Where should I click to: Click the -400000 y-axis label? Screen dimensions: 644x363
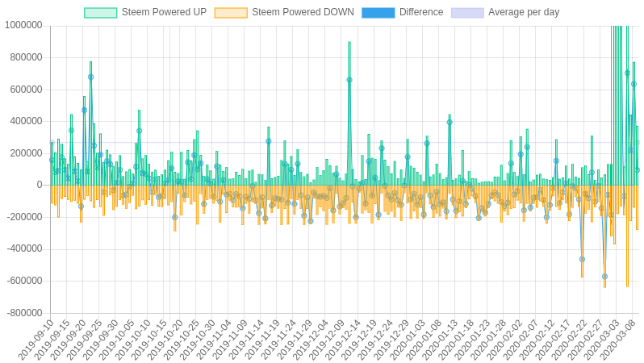[x=25, y=248]
